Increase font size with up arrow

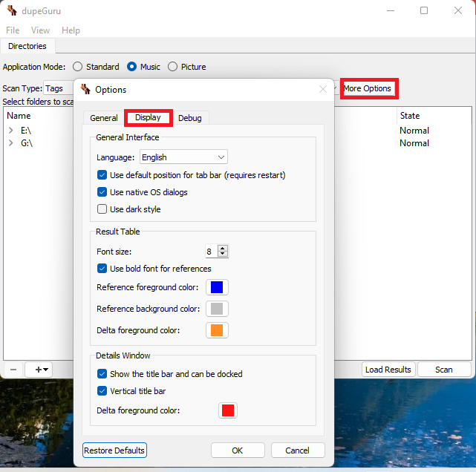(223, 248)
